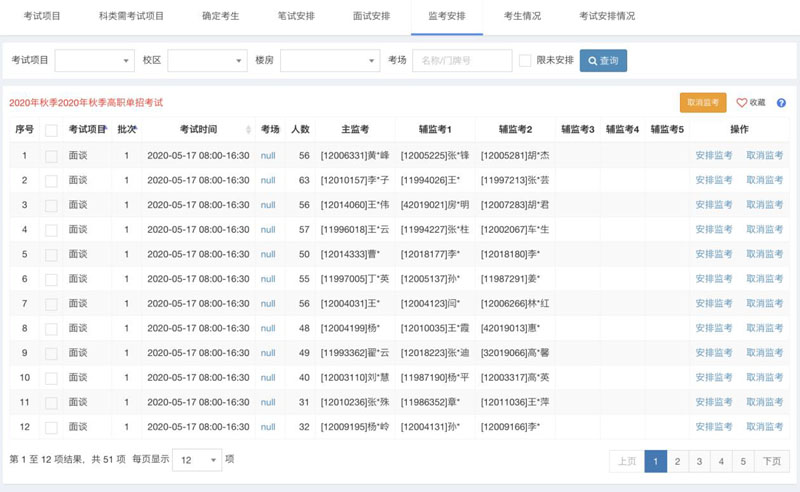
Task: Click the 考场 name/room number input field
Action: (x=461, y=61)
